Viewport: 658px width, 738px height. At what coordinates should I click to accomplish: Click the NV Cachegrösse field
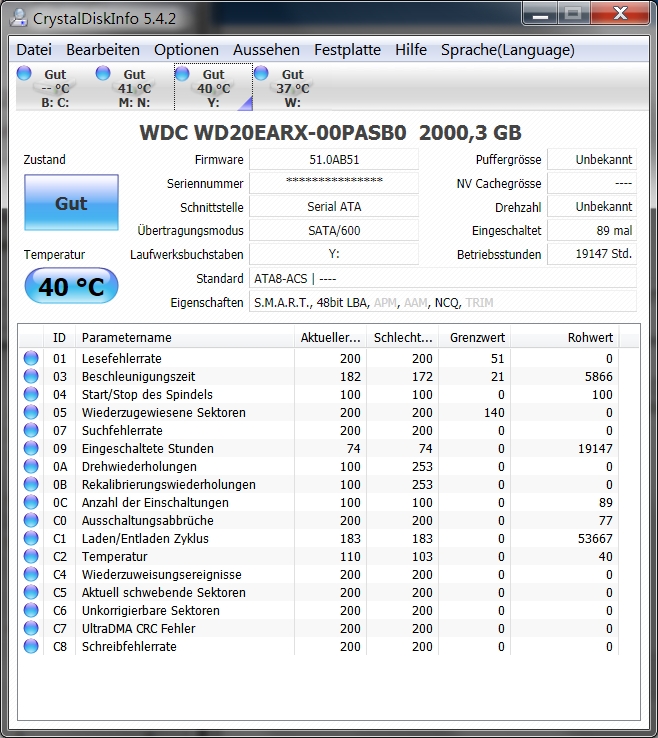[592, 183]
